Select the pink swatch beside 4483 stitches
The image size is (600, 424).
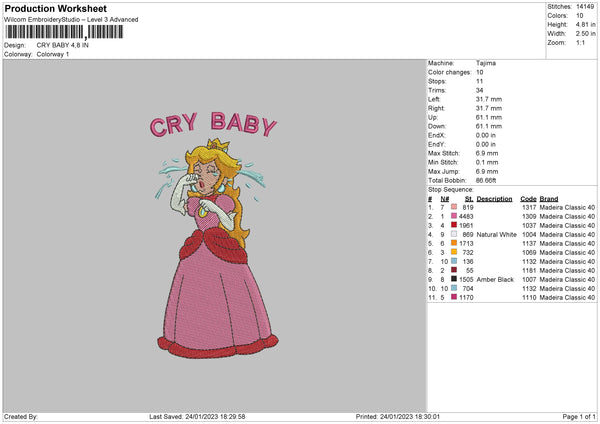pyautogui.click(x=454, y=216)
